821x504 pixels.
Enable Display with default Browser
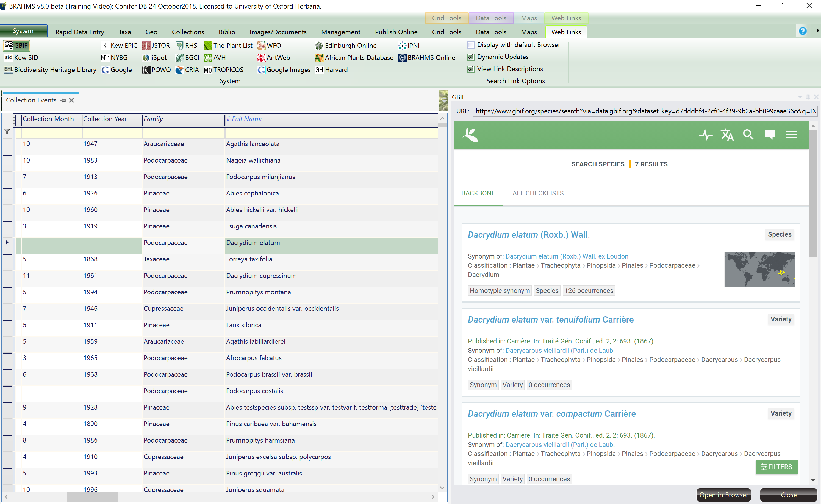(x=471, y=45)
